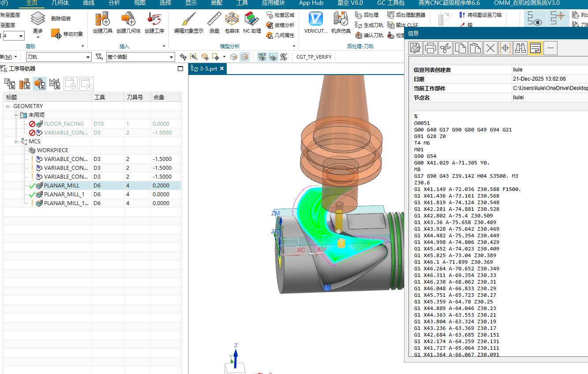The width and height of the screenshot is (588, 374).
Task: Click the binoculars find icon in 信息 window
Action: tap(521, 48)
